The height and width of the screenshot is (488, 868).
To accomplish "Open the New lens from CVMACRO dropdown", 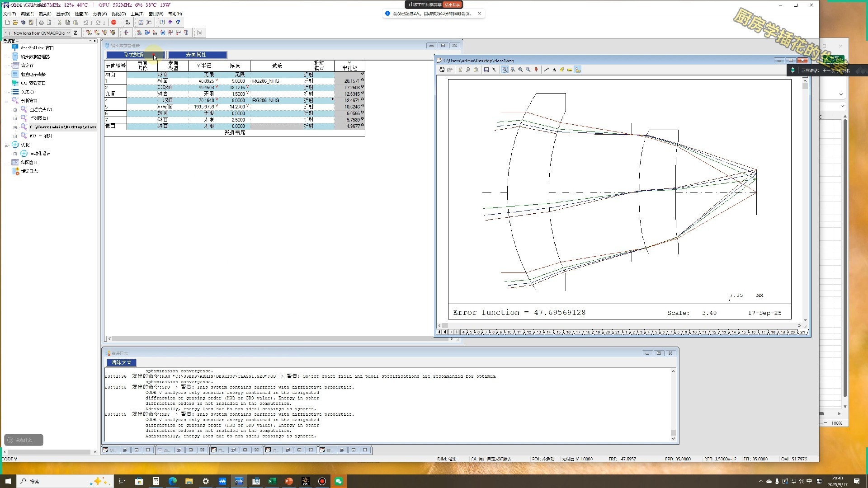I will [x=69, y=33].
